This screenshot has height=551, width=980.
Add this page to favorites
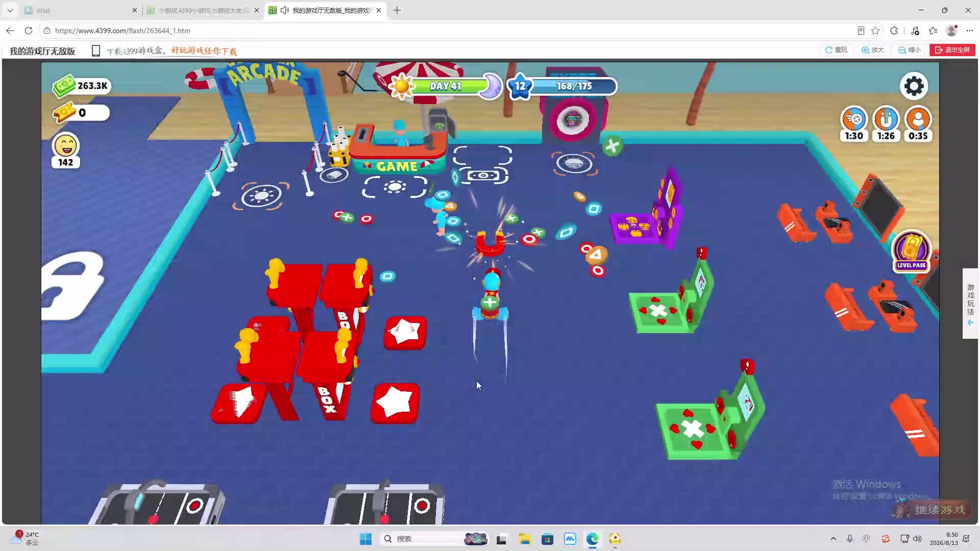(876, 31)
